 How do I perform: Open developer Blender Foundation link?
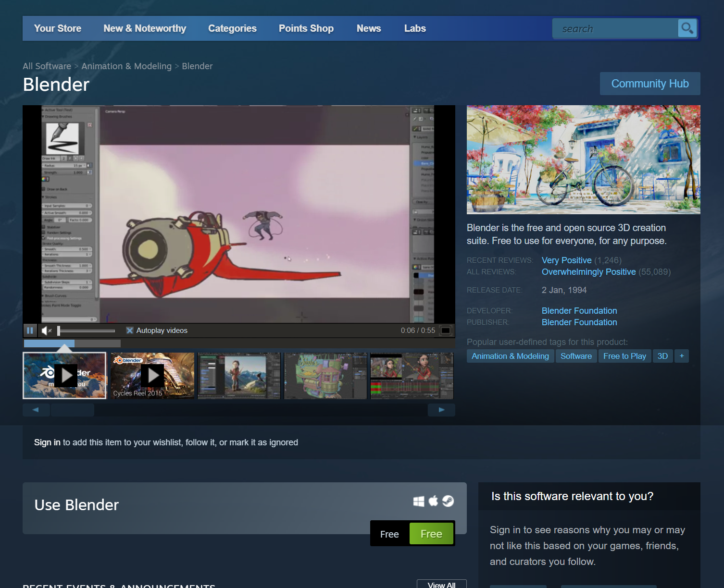[579, 311]
